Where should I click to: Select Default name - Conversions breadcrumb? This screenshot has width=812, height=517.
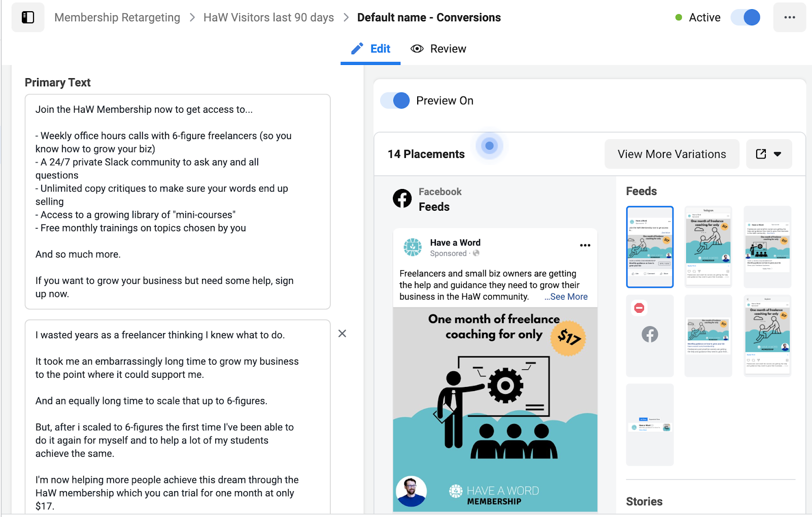[x=429, y=17]
